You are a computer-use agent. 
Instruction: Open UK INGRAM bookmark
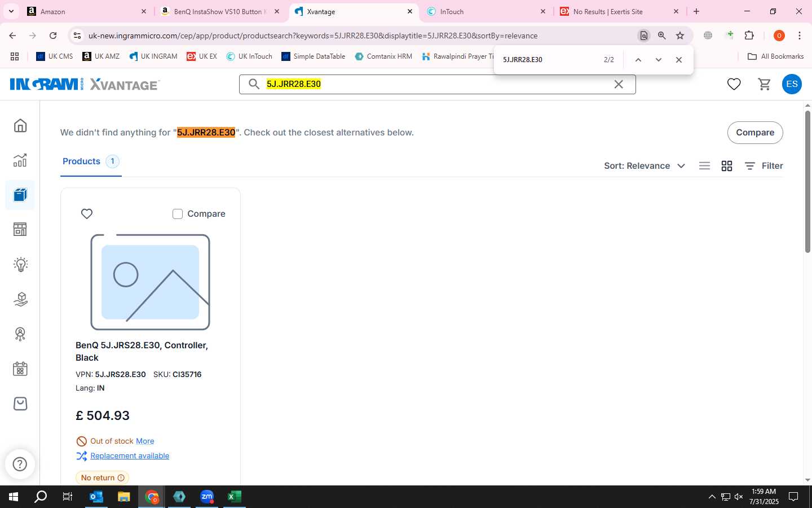coord(153,56)
